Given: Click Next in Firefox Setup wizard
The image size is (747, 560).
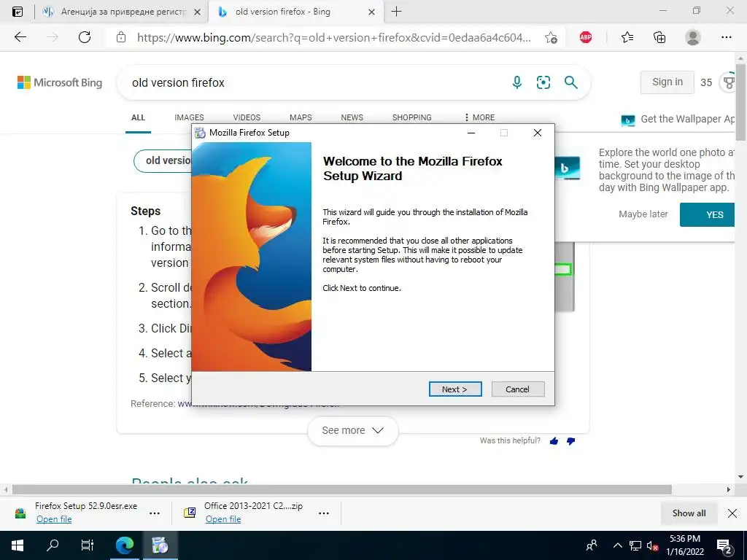Looking at the screenshot, I should 455,389.
